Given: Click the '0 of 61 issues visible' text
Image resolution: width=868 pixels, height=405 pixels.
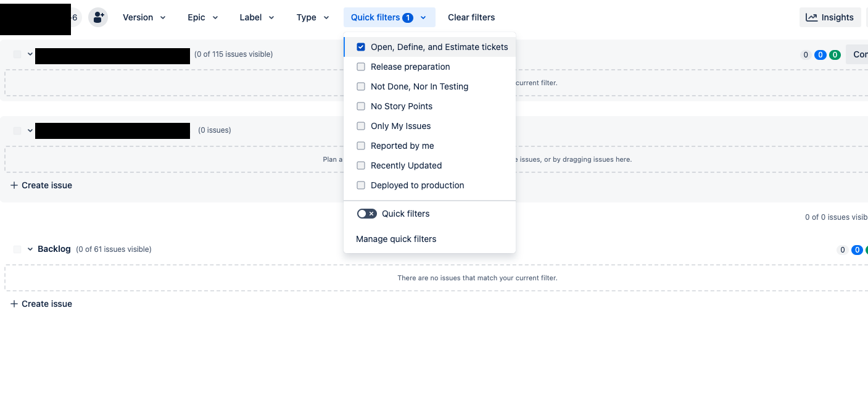Looking at the screenshot, I should (x=114, y=249).
